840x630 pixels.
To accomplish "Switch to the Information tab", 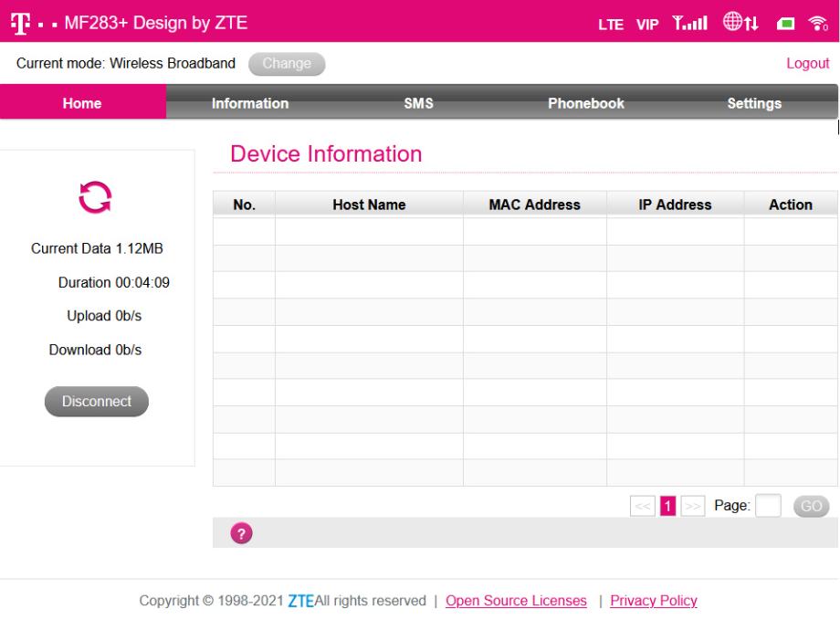I will [250, 103].
